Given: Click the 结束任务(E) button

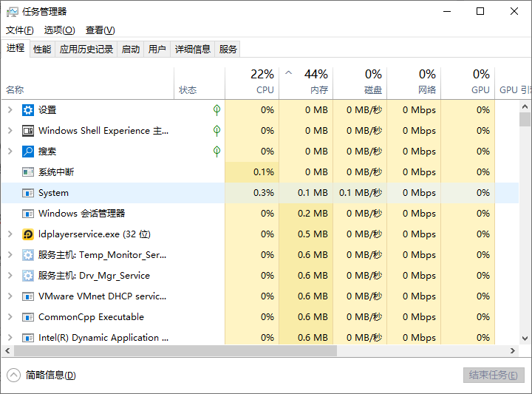Looking at the screenshot, I should [494, 375].
